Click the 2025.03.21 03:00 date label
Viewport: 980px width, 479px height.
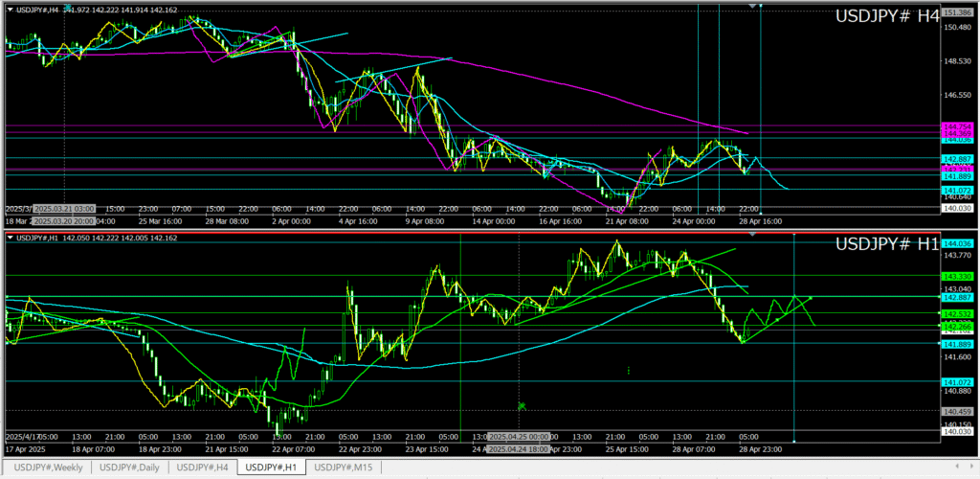point(64,208)
